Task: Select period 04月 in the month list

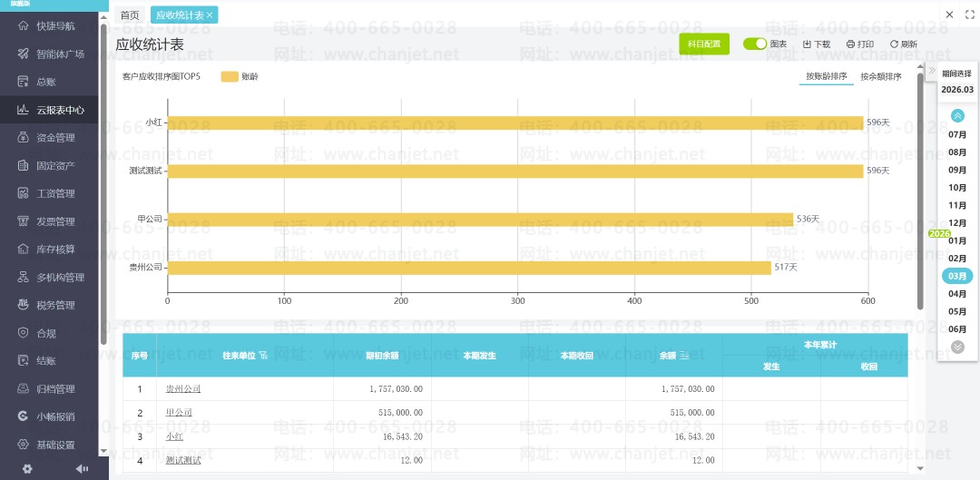Action: click(x=957, y=294)
